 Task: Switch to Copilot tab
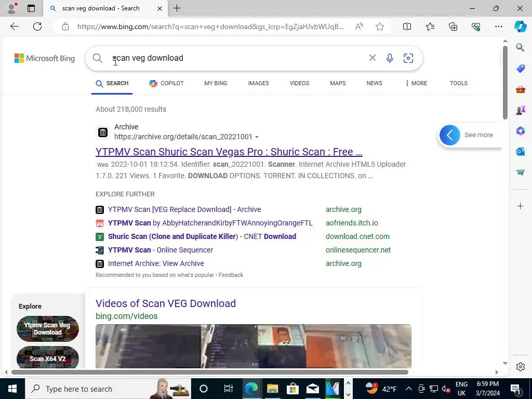pyautogui.click(x=166, y=83)
